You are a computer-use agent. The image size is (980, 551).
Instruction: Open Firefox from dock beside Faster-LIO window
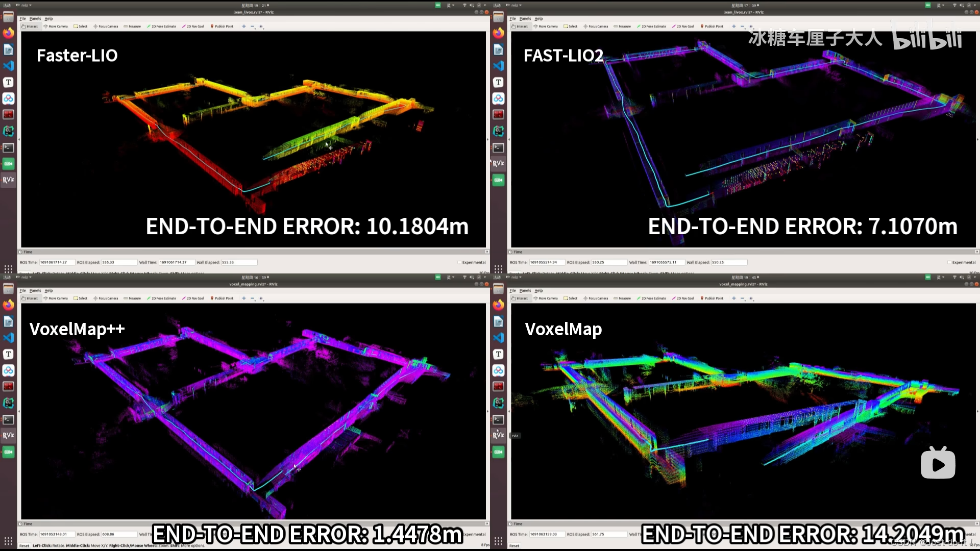point(8,33)
